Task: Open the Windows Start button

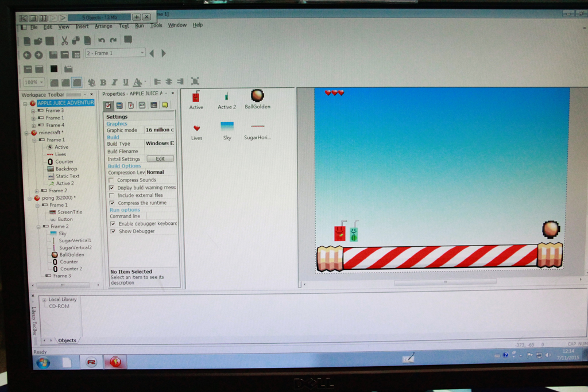Action: tap(43, 362)
